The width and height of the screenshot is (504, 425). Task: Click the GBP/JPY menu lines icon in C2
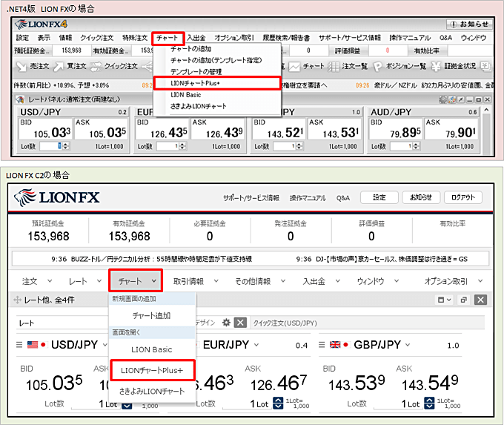(322, 345)
